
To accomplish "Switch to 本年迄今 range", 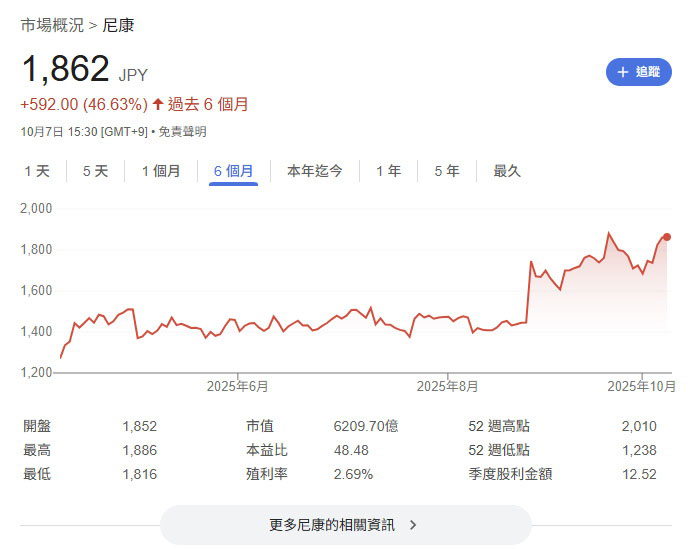I will tap(315, 171).
